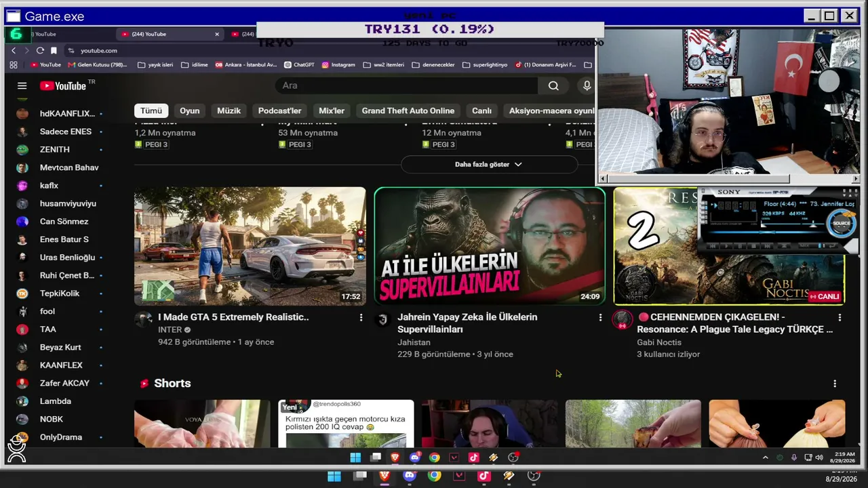Open the Ankara - İstanbul bookmark
The width and height of the screenshot is (868, 488).
[x=246, y=65]
